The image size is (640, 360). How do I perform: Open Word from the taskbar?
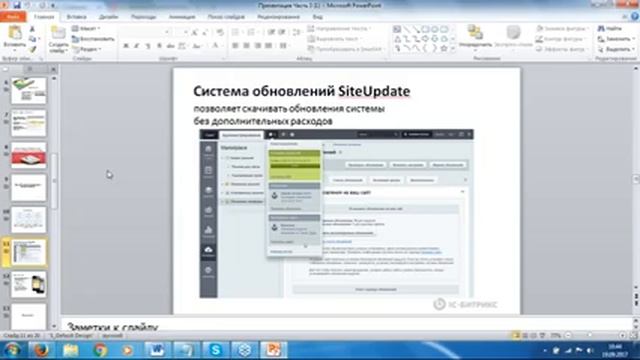tap(157, 350)
